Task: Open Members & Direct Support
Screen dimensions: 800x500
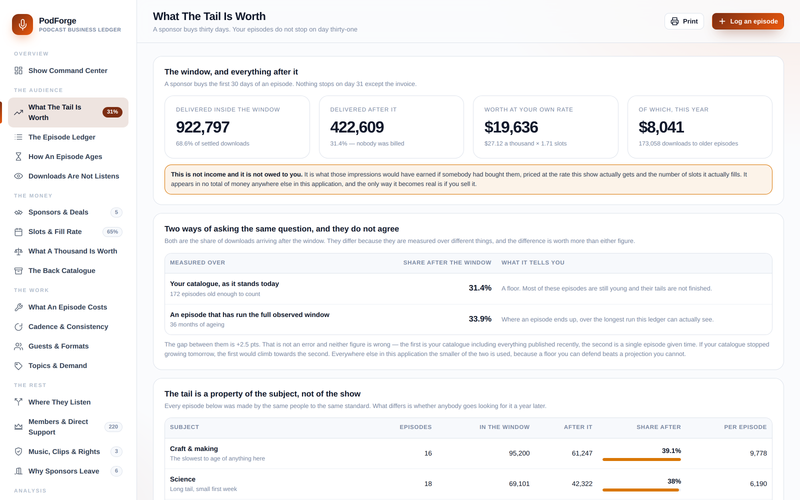Action: tap(68, 427)
